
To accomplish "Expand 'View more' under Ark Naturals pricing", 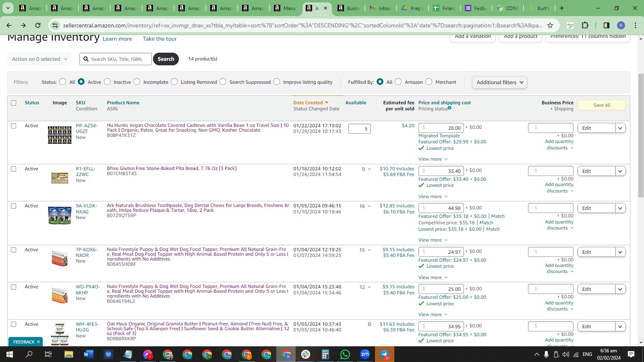I will click(433, 240).
